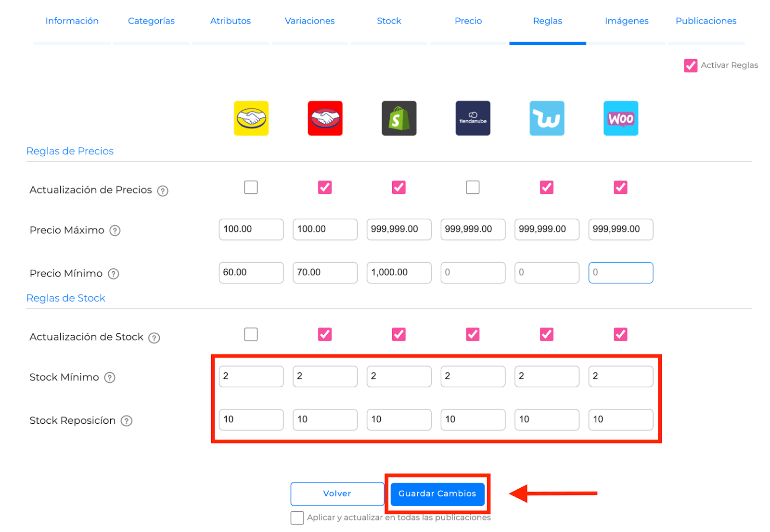Image resolution: width=770 pixels, height=532 pixels.
Task: Uncheck stock updates for Tiendanube column
Action: pyautogui.click(x=473, y=334)
